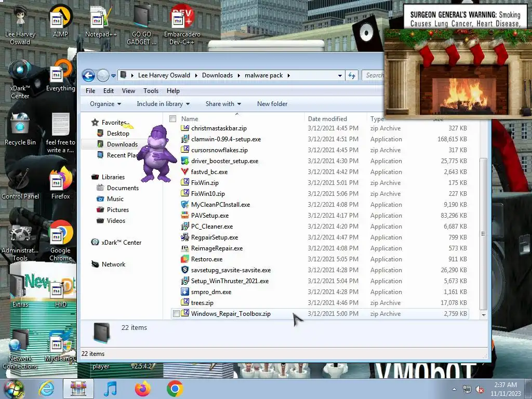532x399 pixels.
Task: Select the PAVSetup.exe file icon
Action: tap(184, 216)
